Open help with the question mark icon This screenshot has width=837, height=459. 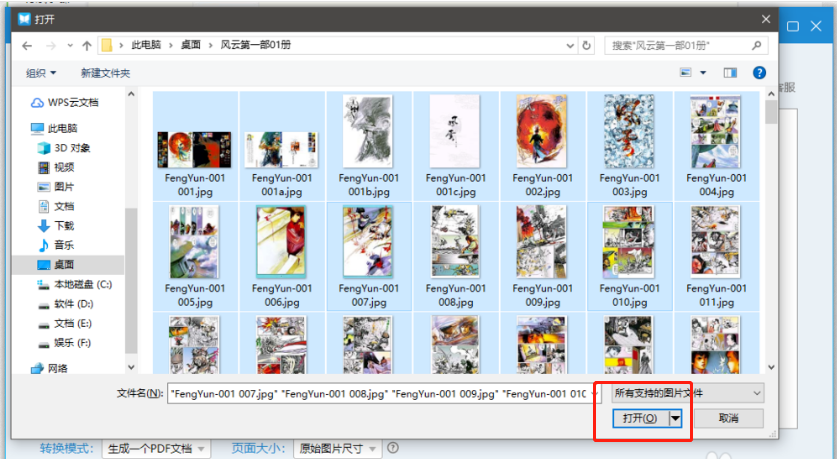[759, 73]
